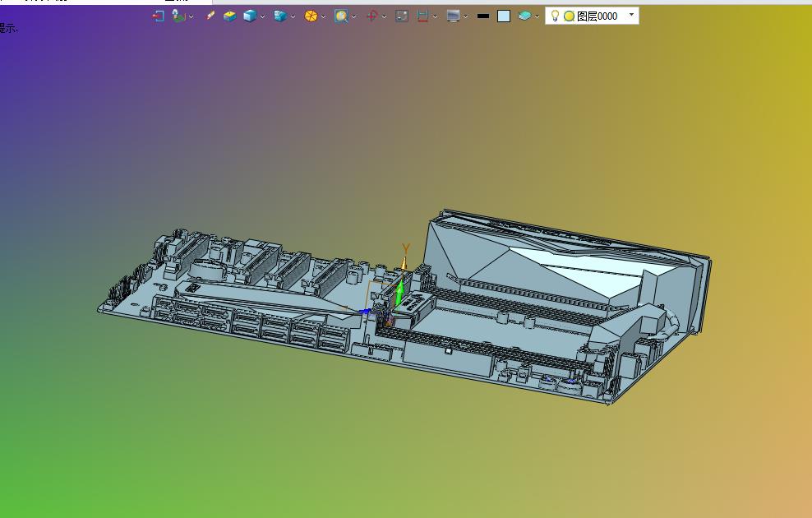Click the light blue face color swatch
Screen dimensions: 812x518
click(504, 16)
